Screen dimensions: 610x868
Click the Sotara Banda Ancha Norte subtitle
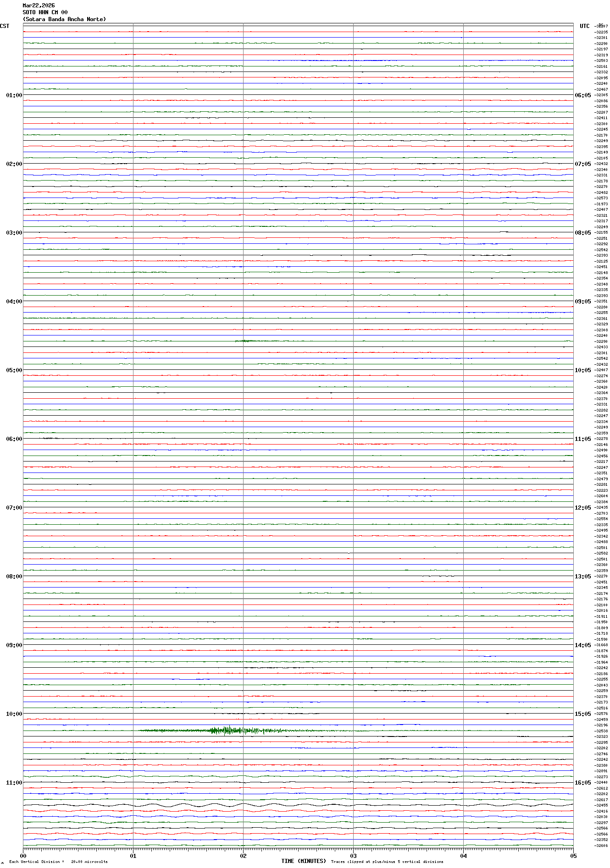(x=64, y=19)
